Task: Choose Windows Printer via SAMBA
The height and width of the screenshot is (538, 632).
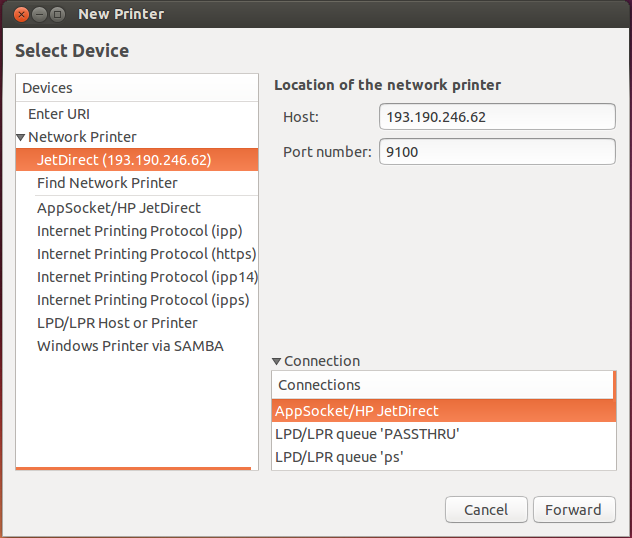Action: [x=130, y=346]
